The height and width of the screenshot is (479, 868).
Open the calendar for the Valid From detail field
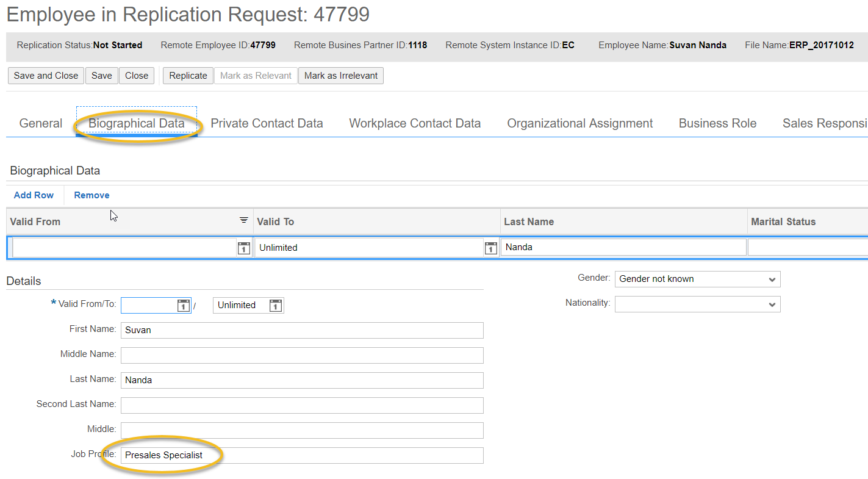pos(183,305)
